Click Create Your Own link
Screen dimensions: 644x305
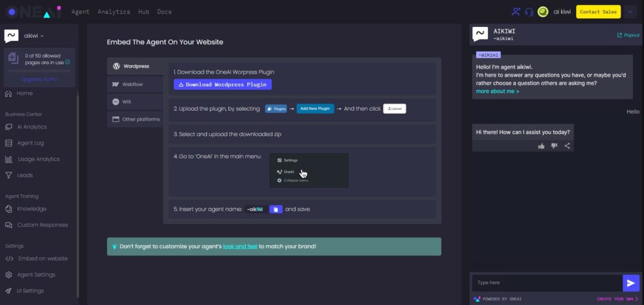[618, 299]
